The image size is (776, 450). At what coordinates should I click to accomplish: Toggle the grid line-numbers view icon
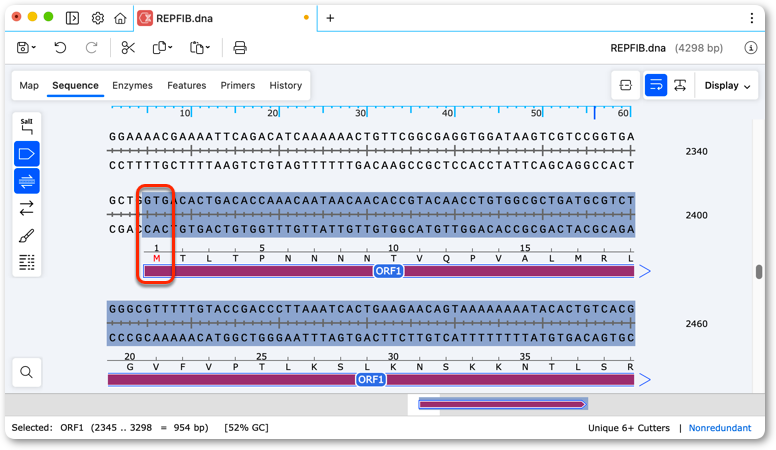click(x=27, y=262)
